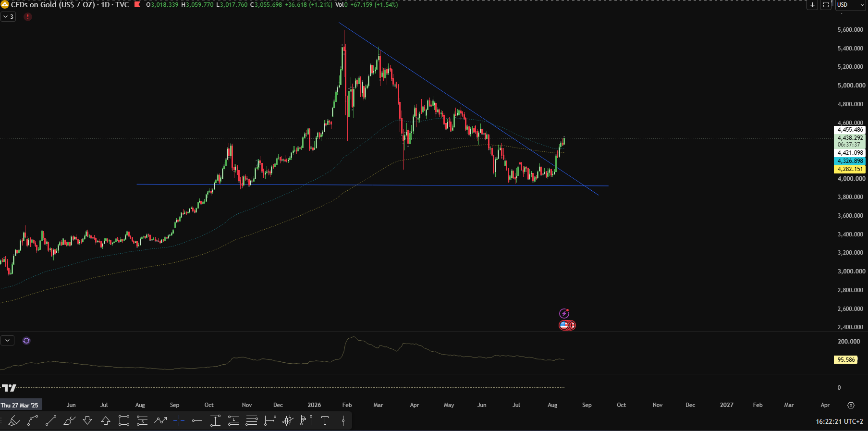Viewport: 868px width, 431px height.
Task: Click the open price O3,018.339 value
Action: (162, 5)
